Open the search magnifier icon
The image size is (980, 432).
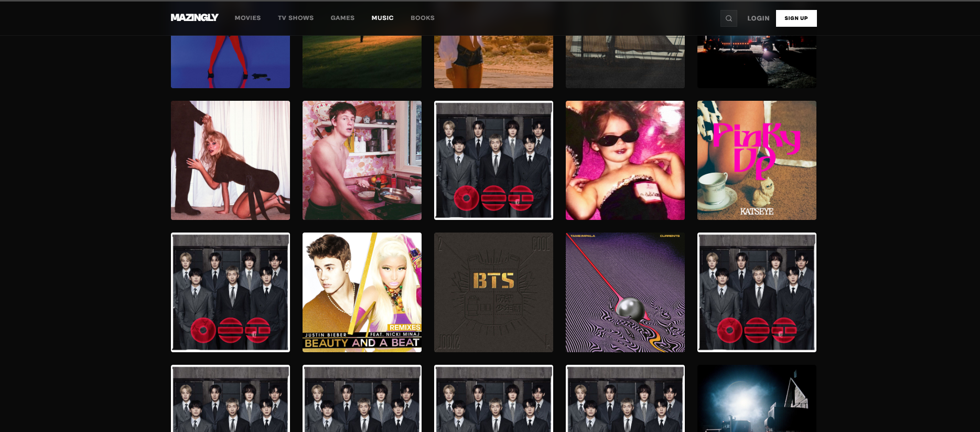click(729, 18)
